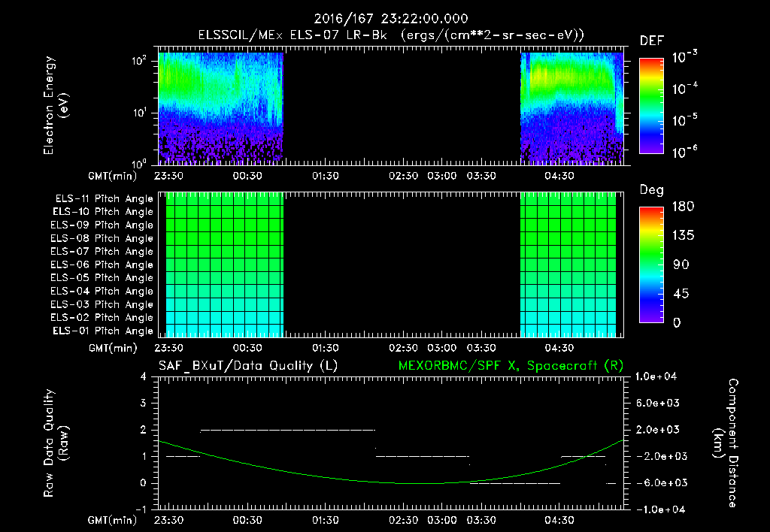The image size is (770, 532).
Task: Select the ELS-04 Pitch Angle row label
Action: 102,292
